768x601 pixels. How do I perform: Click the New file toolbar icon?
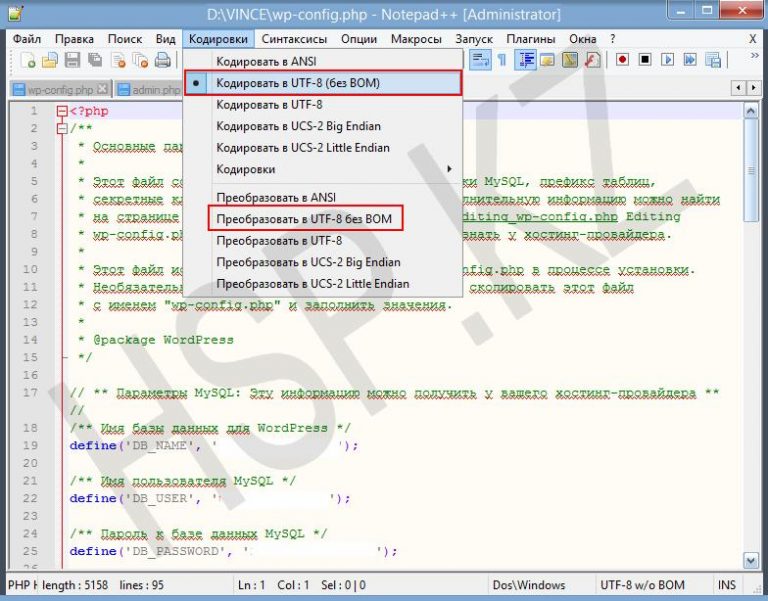pyautogui.click(x=29, y=61)
